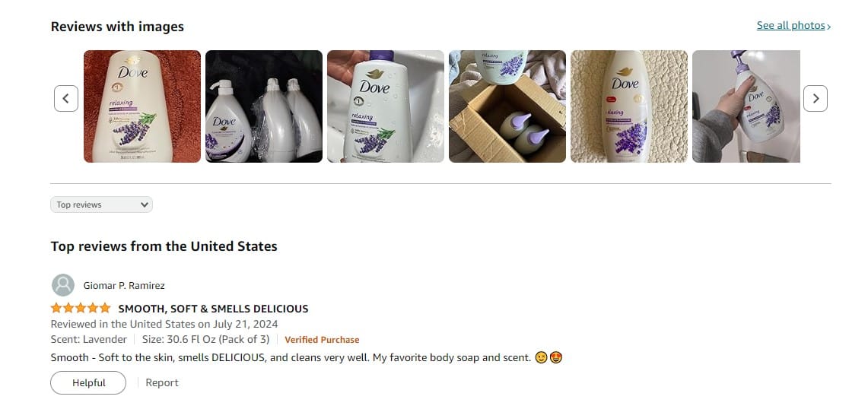Report the Giomar P. Ramirez review
Screen dimensions: 868x409
162,382
